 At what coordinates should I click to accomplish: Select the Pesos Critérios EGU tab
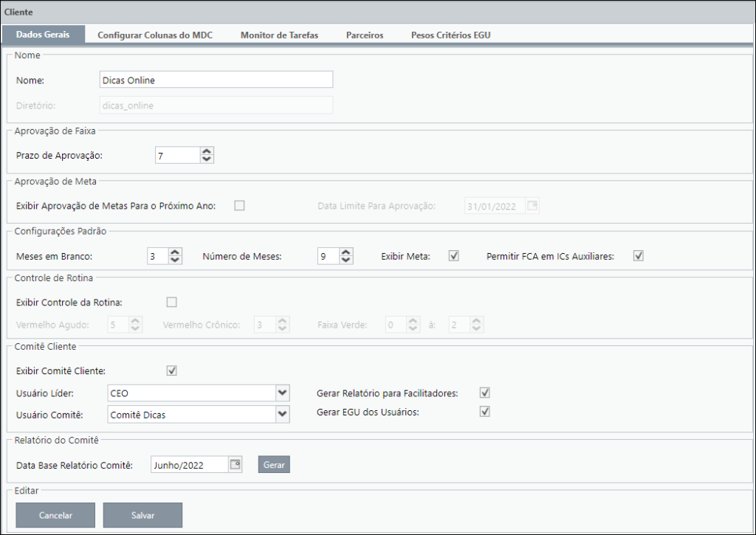(450, 35)
